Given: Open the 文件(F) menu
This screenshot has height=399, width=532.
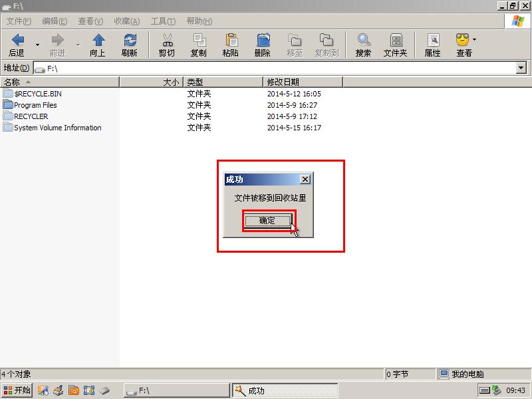Looking at the screenshot, I should [x=19, y=21].
